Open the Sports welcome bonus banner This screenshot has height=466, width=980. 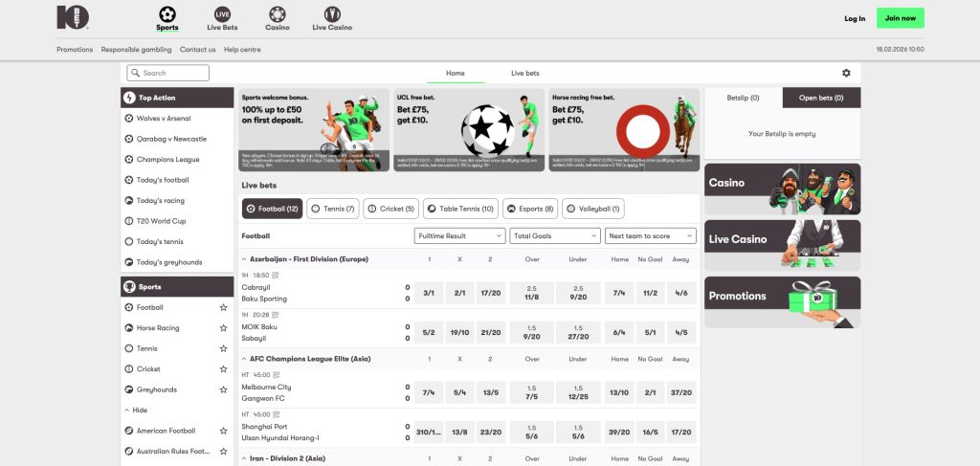314,130
